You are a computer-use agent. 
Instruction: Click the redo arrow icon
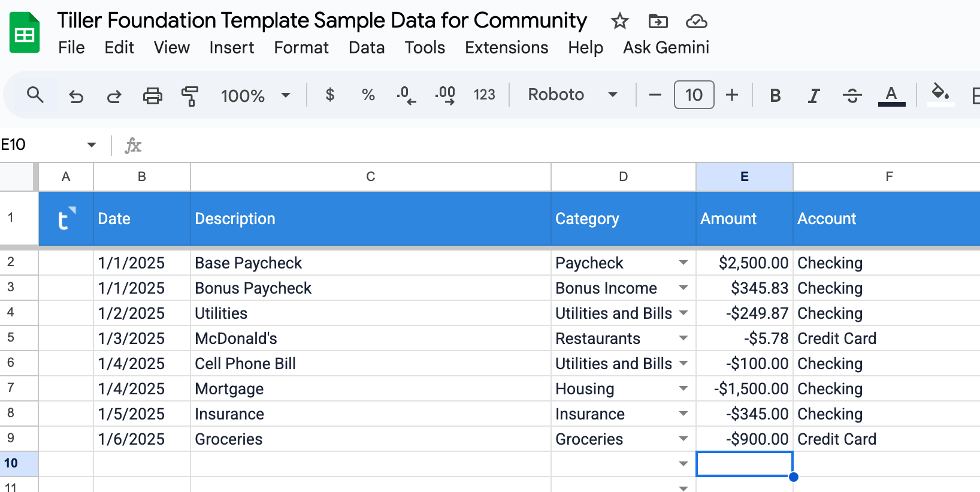(114, 95)
